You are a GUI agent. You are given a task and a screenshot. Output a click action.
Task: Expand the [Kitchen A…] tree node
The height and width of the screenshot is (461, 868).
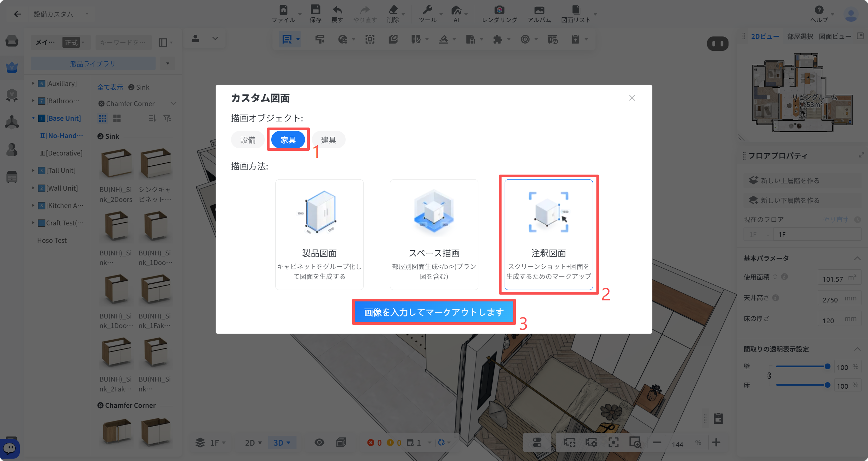coord(33,205)
